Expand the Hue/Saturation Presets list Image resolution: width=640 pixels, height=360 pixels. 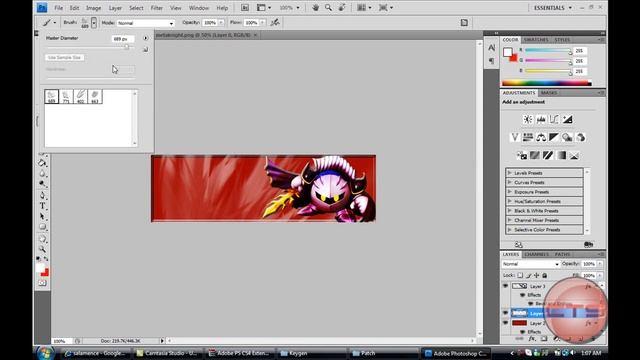510,201
